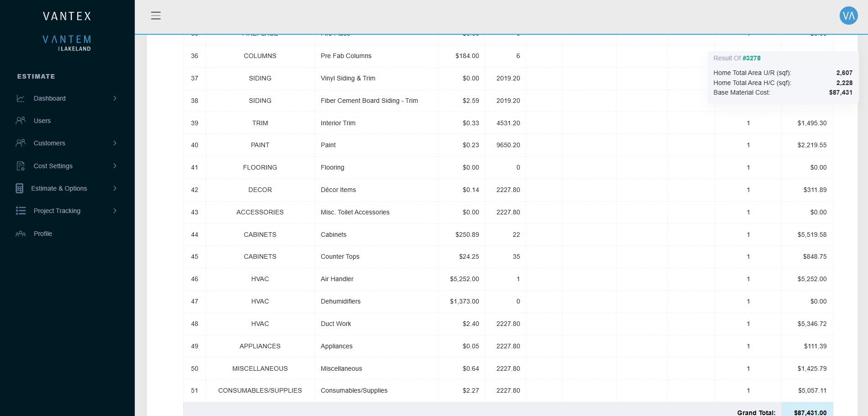
Task: Click the CONSUMABLES/SUPPLIES category cell
Action: click(x=260, y=390)
